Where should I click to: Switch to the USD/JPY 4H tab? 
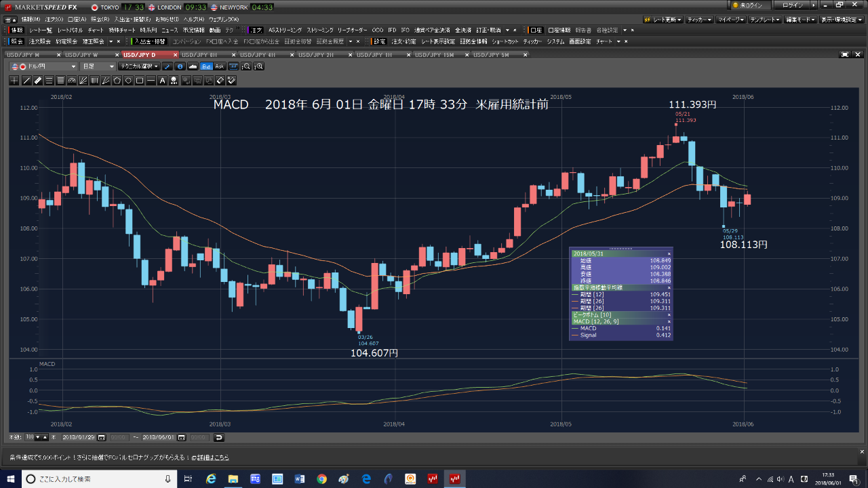pyautogui.click(x=258, y=54)
